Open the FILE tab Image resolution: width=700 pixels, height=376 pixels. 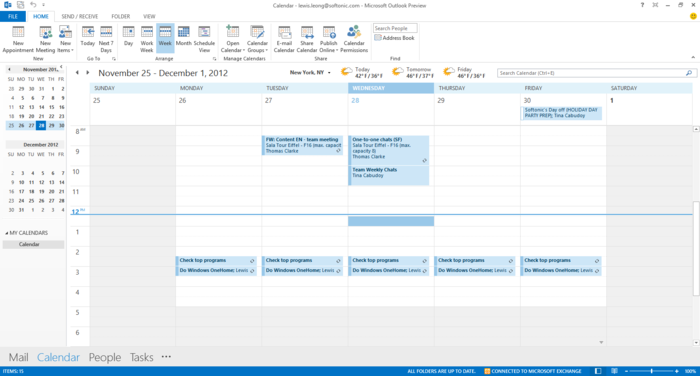[13, 17]
